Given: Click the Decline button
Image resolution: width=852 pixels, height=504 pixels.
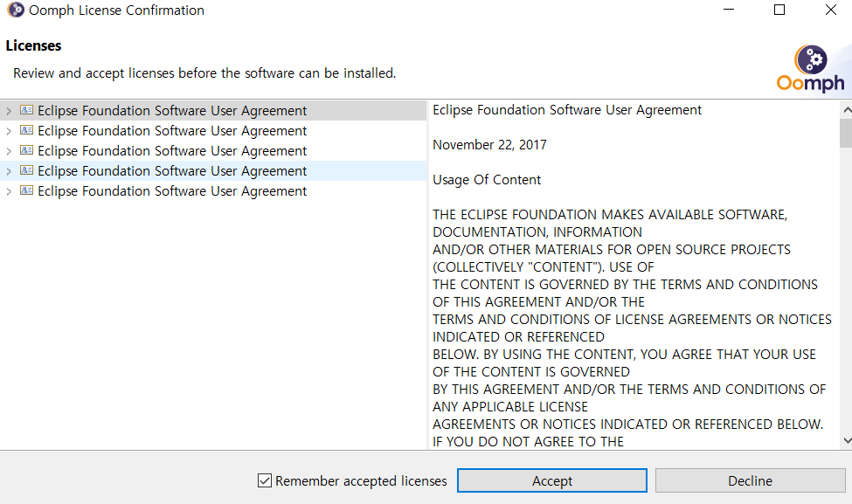Looking at the screenshot, I should point(750,480).
